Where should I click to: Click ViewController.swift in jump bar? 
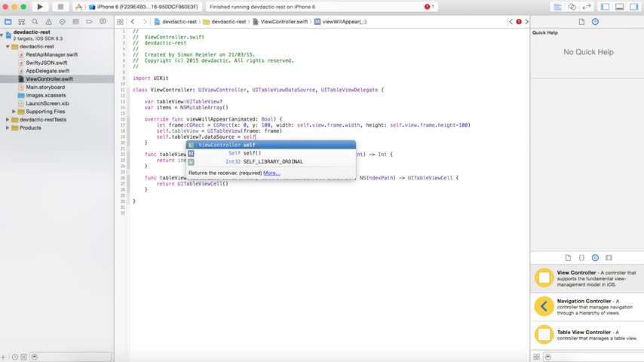click(280, 22)
